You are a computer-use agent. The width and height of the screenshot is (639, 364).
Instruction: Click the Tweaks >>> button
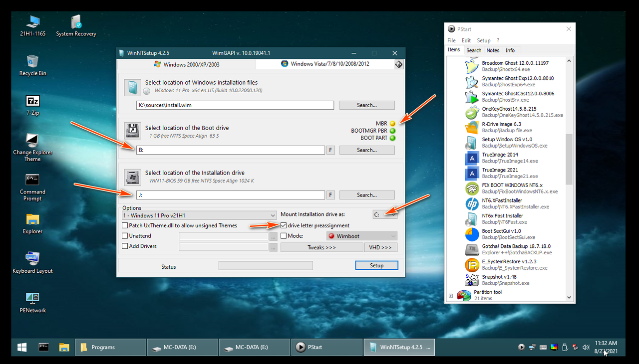[x=321, y=247]
